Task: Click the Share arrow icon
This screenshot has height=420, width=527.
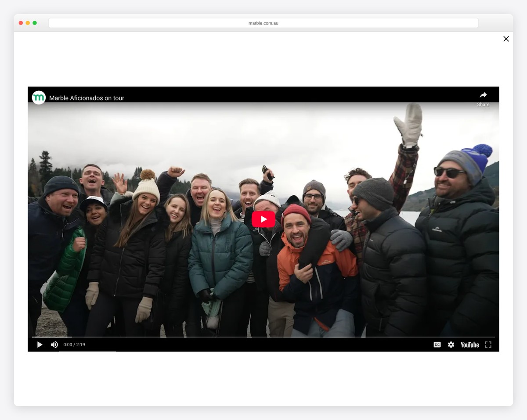Action: click(x=483, y=95)
